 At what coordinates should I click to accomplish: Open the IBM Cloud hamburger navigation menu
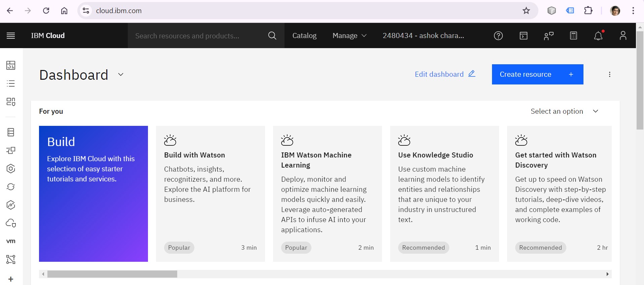(11, 36)
